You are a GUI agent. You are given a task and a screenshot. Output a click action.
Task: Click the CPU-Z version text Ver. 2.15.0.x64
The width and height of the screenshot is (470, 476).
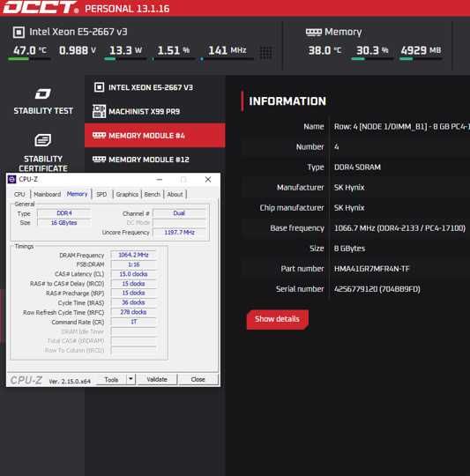70,382
